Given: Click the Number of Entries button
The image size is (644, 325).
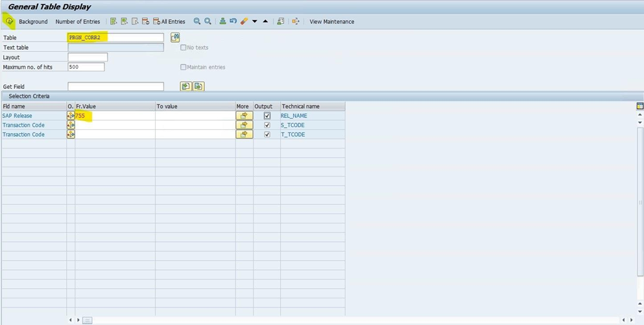Looking at the screenshot, I should pyautogui.click(x=78, y=21).
